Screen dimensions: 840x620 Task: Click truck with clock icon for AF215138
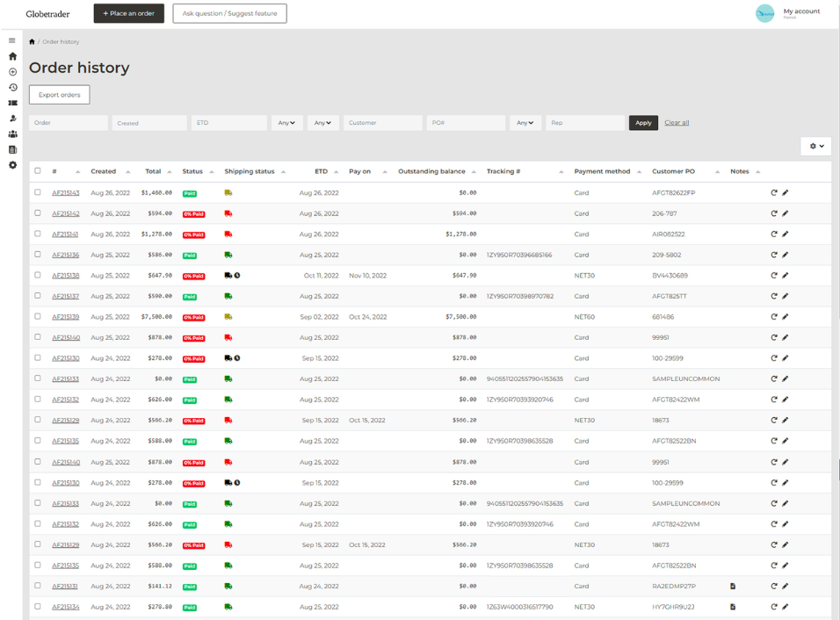coord(232,276)
